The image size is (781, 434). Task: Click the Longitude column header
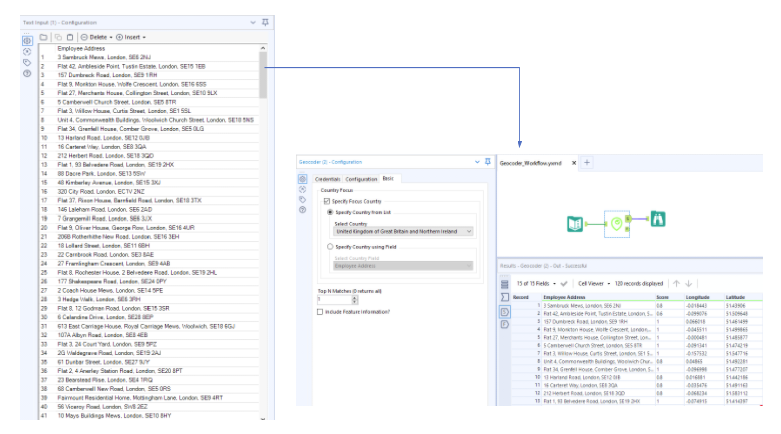[697, 297]
